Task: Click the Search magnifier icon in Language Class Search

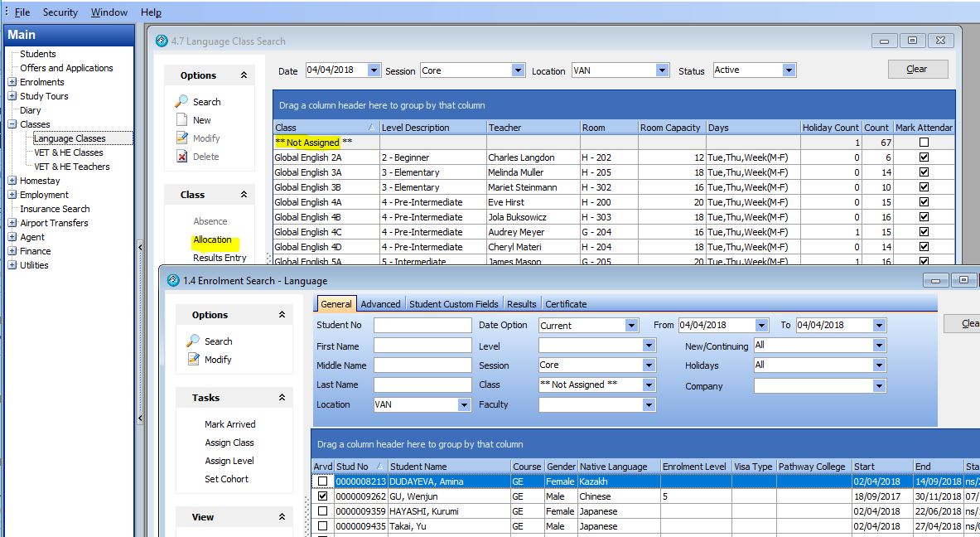Action: [182, 102]
